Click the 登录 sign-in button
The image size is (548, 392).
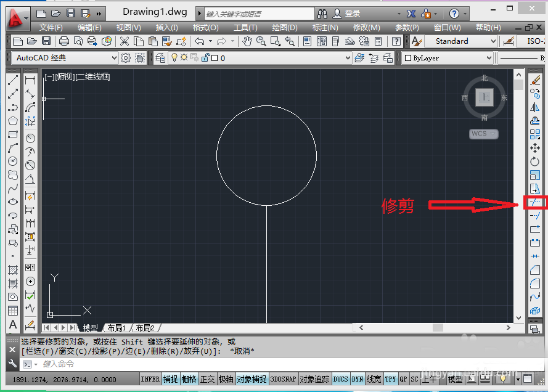tap(346, 14)
